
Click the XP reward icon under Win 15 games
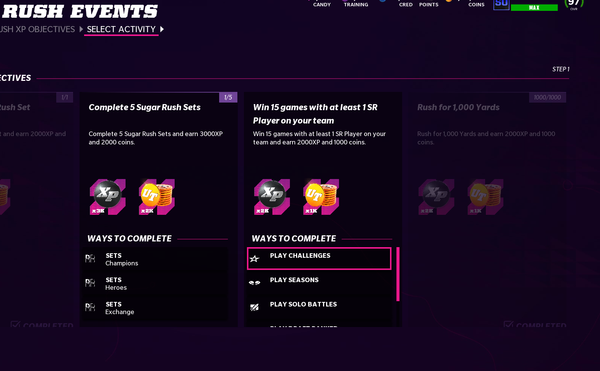[272, 197]
